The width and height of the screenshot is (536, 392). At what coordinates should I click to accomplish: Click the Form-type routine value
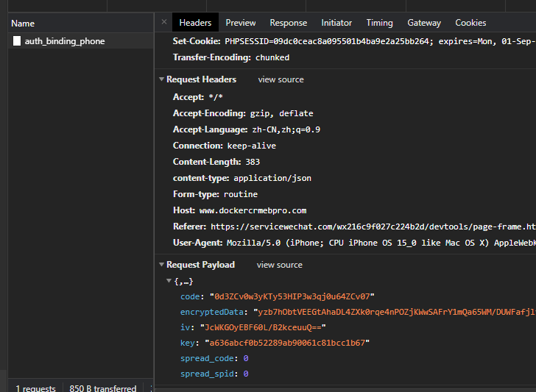click(241, 194)
